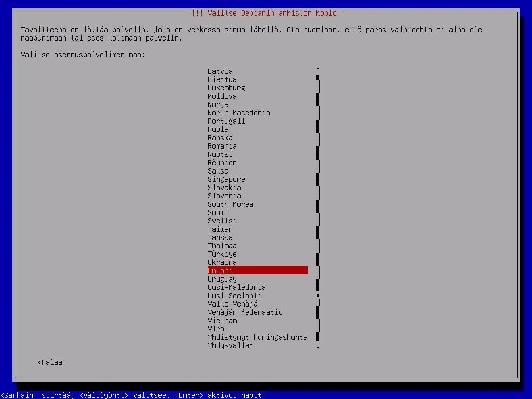
Task: Click the scrollbar up arrow
Action: pos(318,71)
